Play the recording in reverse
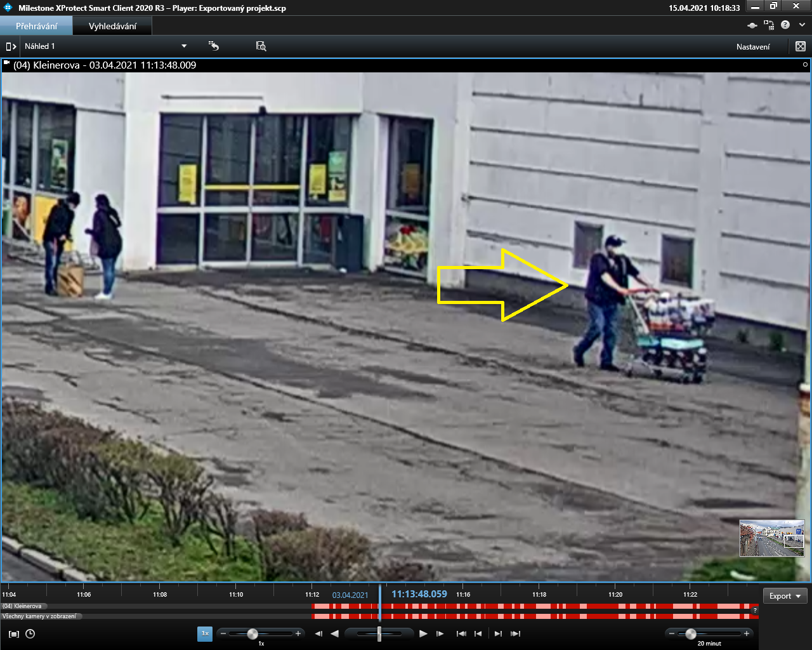This screenshot has height=650, width=812. (335, 633)
